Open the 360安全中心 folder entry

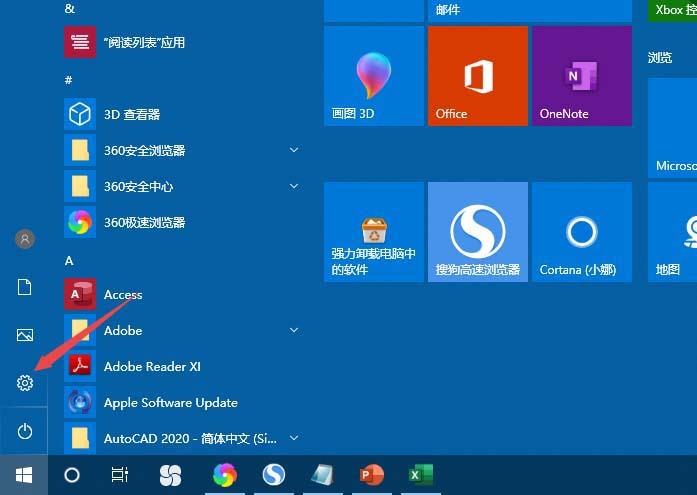(x=182, y=186)
